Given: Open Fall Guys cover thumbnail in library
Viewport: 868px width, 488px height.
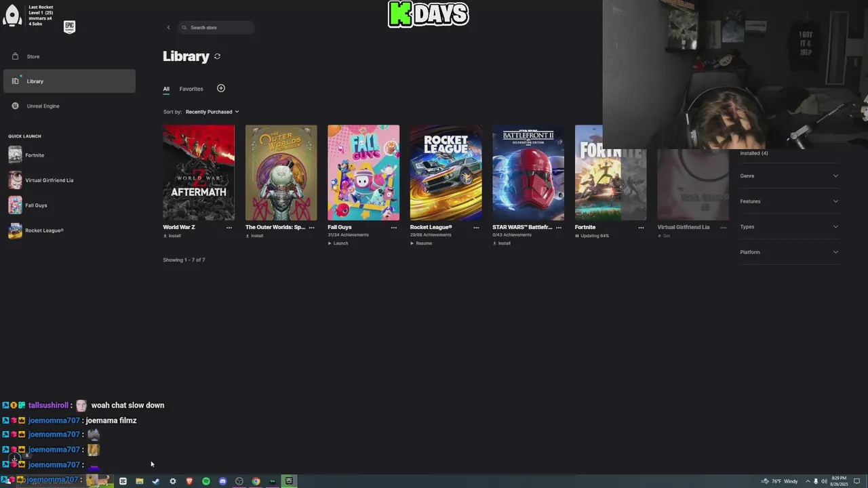Looking at the screenshot, I should (x=363, y=173).
